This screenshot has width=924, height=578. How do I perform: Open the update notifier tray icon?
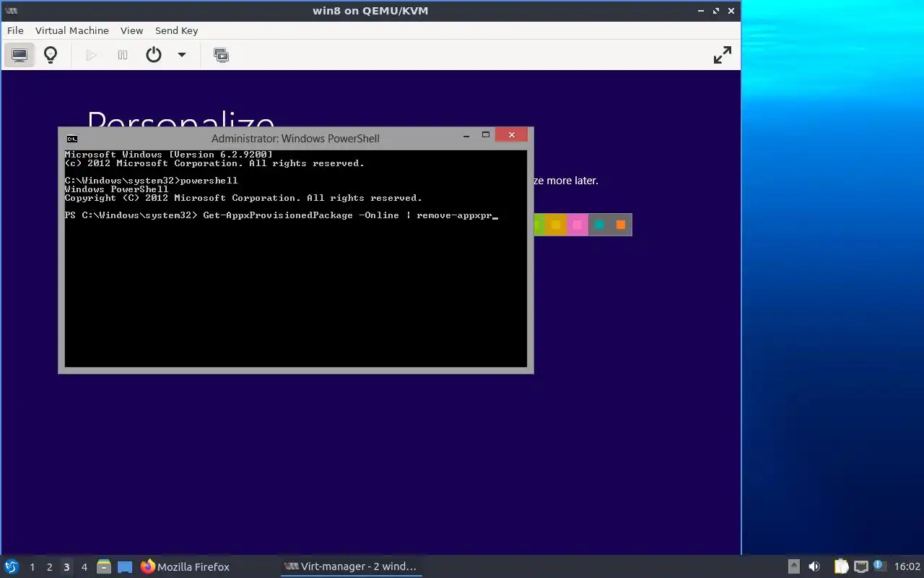click(x=880, y=566)
